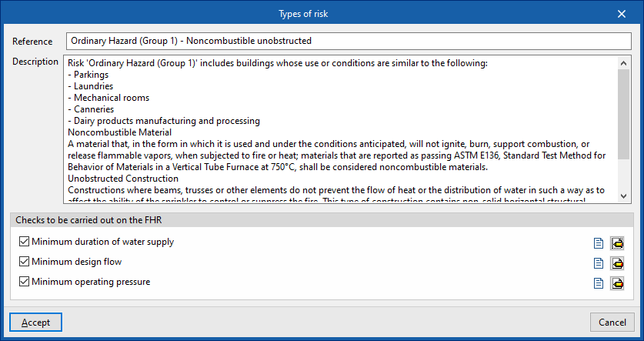Image resolution: width=644 pixels, height=341 pixels.
Task: Edit the Minimum duration of water supply check
Action: 617,243
